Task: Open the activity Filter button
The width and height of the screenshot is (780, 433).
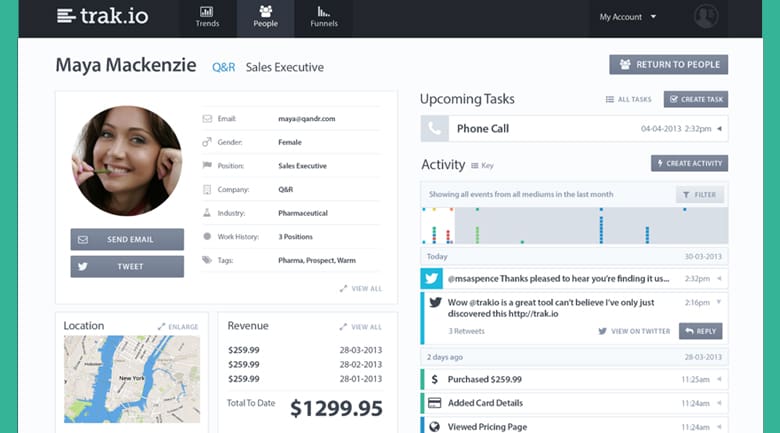Action: [x=700, y=194]
